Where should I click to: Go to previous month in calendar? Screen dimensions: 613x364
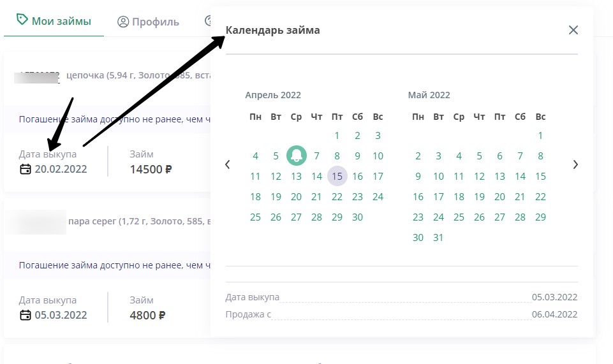click(x=228, y=164)
